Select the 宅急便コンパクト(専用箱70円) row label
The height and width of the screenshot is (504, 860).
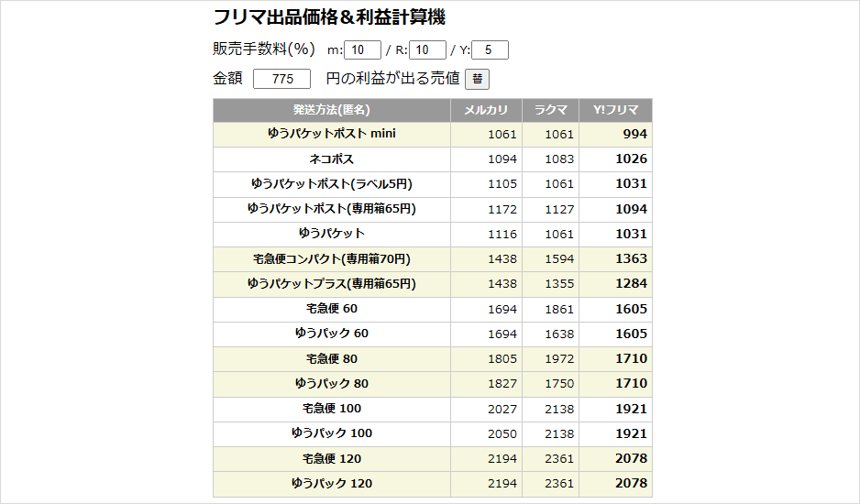click(x=331, y=258)
